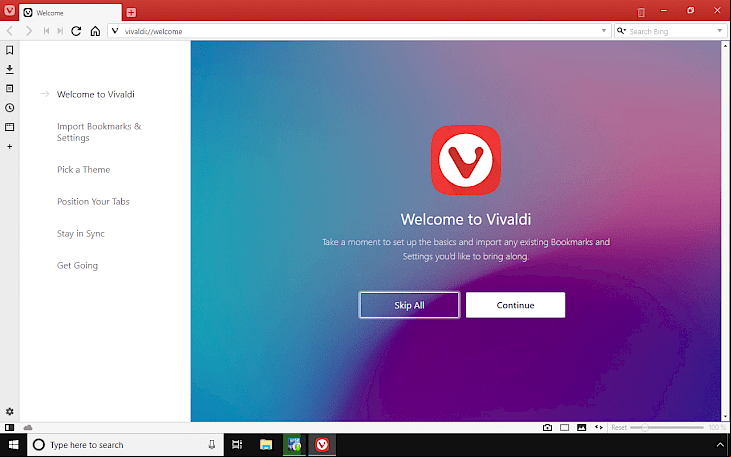Screen dimensions: 731x457
Task: Go to the Get Going step
Action: point(77,265)
